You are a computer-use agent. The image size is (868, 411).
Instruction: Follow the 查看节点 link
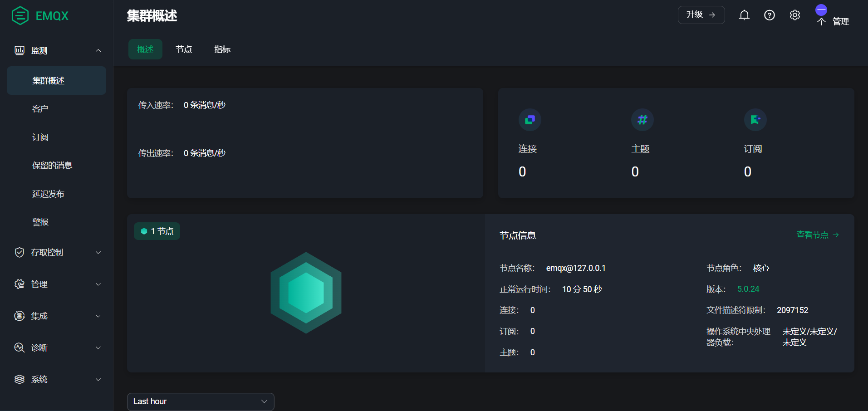(x=817, y=235)
